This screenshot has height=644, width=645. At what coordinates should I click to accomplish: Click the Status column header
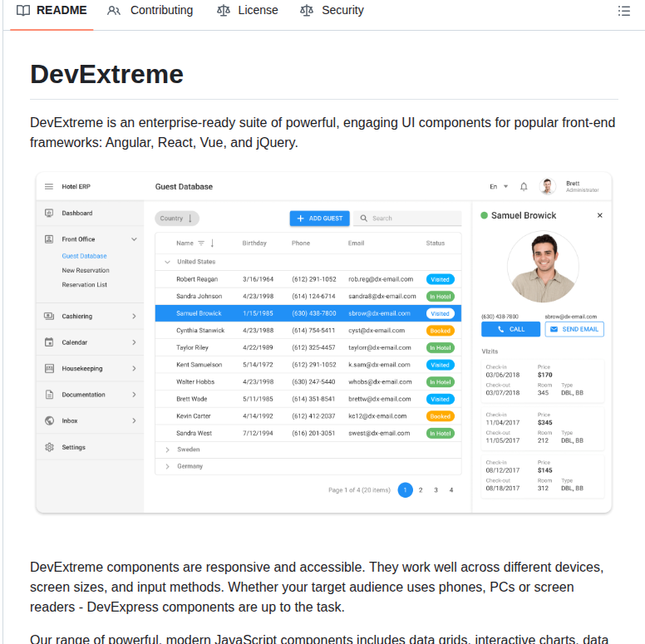436,243
